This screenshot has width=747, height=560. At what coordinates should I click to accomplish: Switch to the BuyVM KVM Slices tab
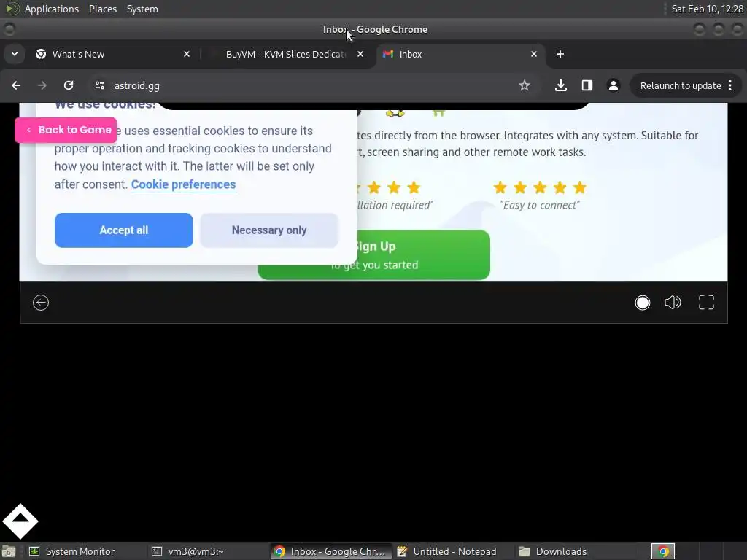click(x=286, y=54)
